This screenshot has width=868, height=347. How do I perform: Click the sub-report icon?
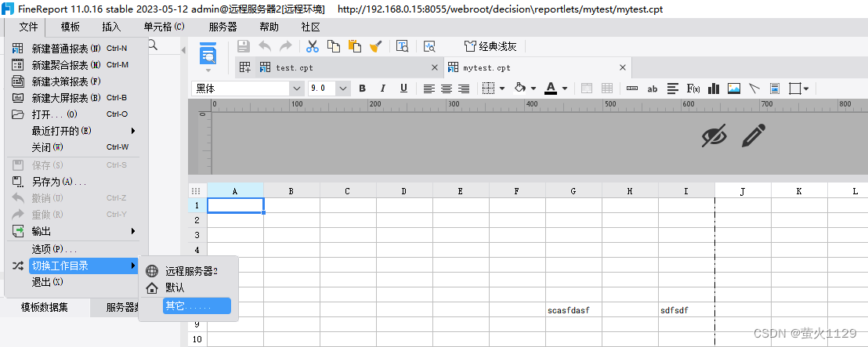pos(775,89)
